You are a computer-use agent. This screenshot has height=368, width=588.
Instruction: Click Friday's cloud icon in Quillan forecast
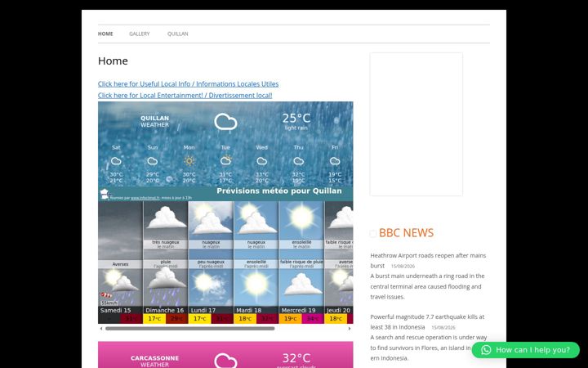tap(335, 161)
